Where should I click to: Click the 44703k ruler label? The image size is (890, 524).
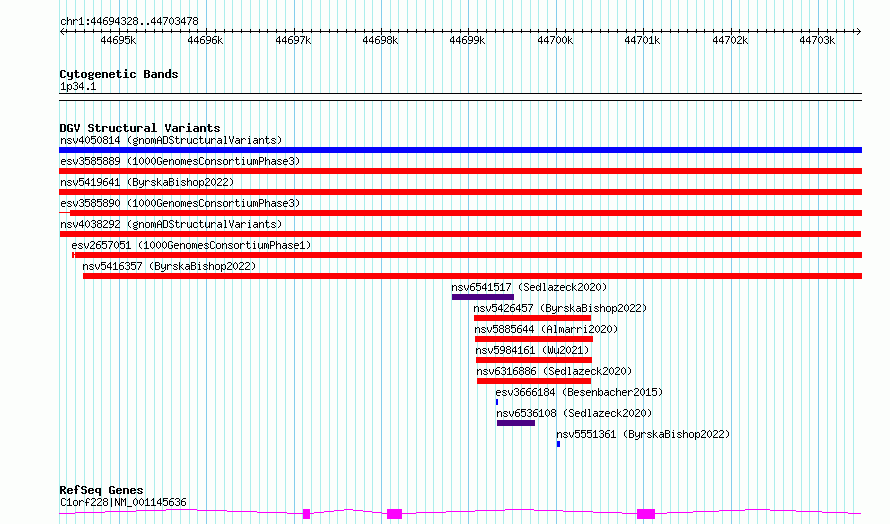point(817,40)
